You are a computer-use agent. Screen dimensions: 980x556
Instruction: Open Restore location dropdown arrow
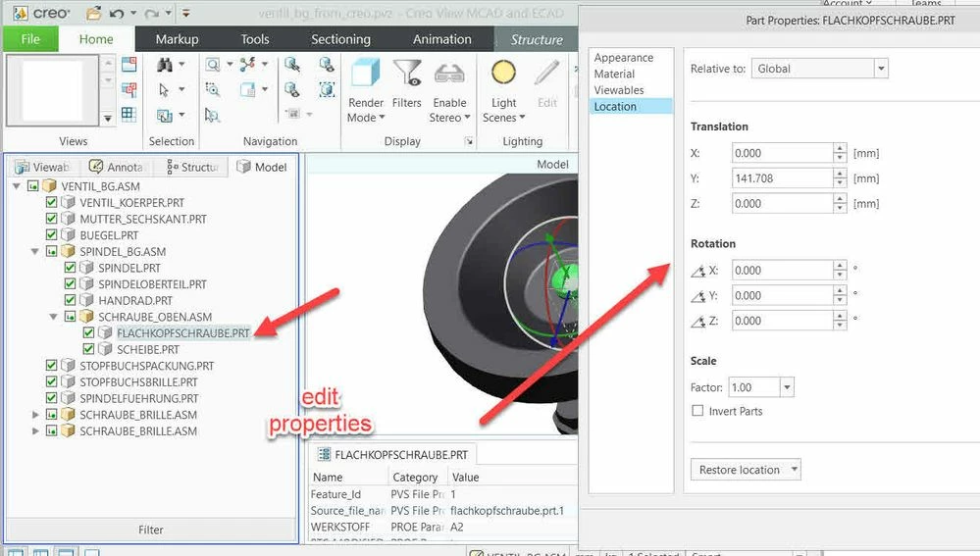coord(794,469)
